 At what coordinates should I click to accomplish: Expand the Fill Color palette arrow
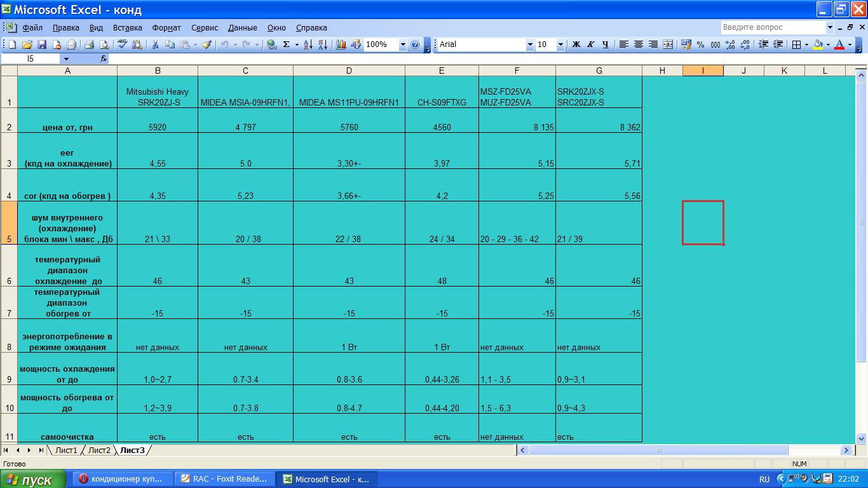pos(829,44)
